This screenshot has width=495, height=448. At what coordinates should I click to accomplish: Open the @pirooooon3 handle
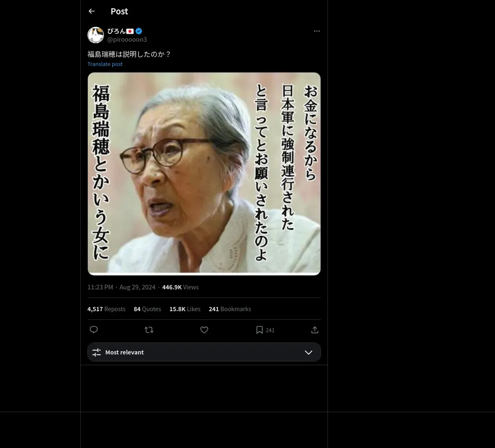[x=127, y=40]
